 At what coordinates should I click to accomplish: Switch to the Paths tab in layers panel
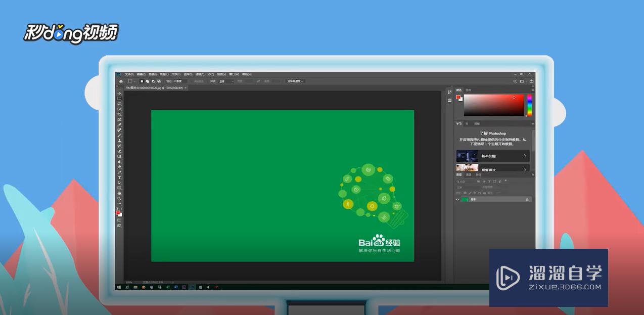point(479,174)
